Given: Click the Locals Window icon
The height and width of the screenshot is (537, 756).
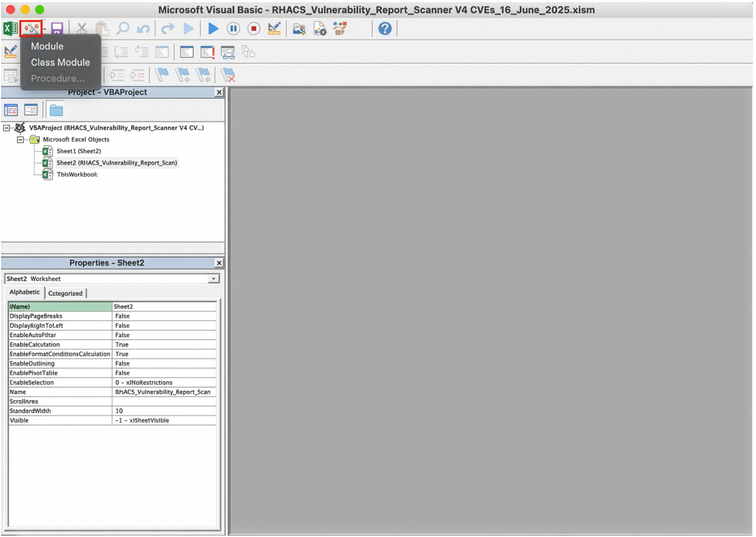Looking at the screenshot, I should click(x=187, y=52).
